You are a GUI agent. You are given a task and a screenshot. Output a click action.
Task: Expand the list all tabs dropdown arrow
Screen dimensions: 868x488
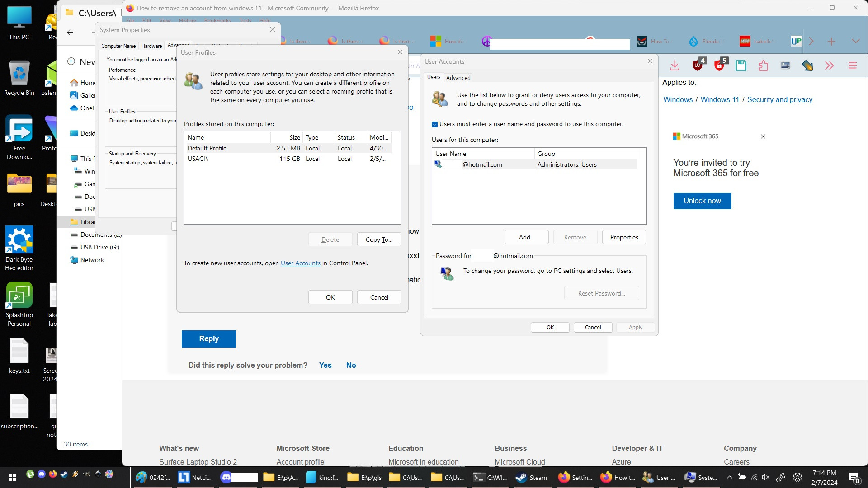pyautogui.click(x=855, y=41)
